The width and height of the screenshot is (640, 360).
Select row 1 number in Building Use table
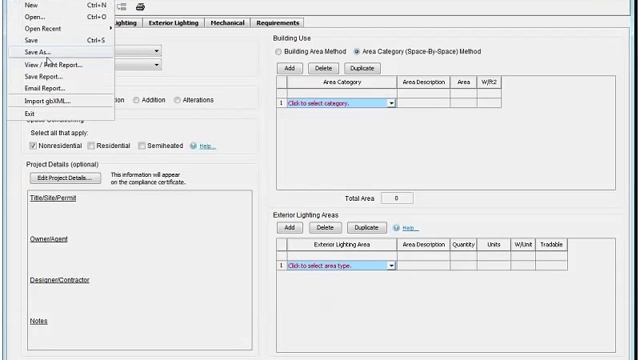281,103
